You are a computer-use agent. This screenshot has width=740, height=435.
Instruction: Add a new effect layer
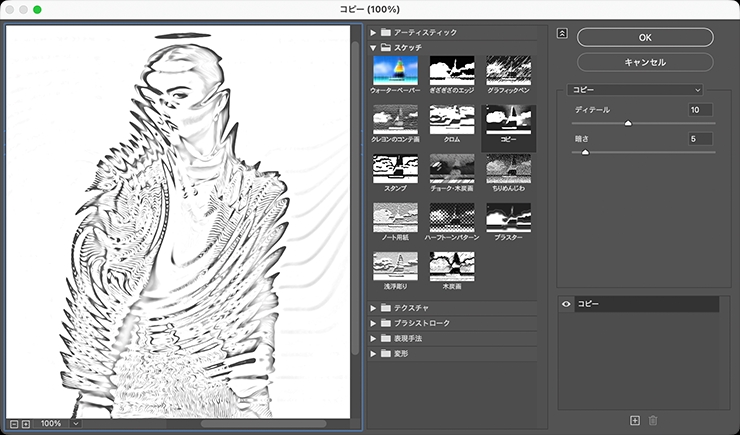[634, 420]
